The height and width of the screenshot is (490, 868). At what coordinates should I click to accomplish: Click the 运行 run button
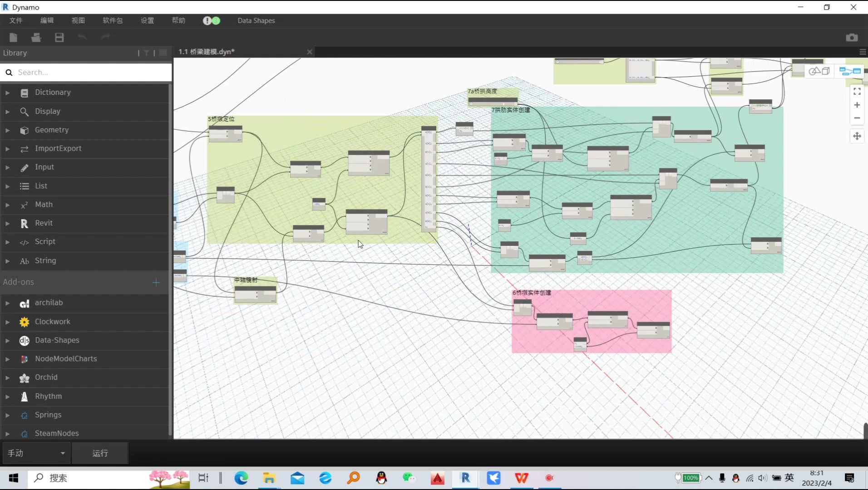100,453
